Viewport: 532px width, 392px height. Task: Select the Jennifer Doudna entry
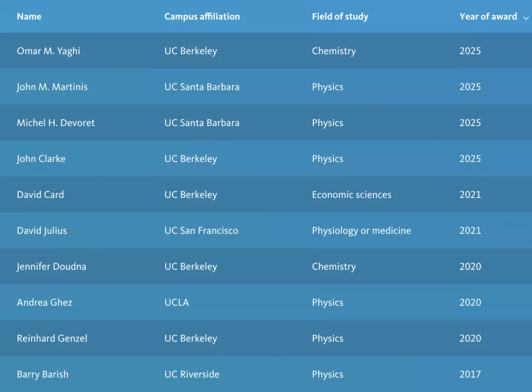[51, 266]
